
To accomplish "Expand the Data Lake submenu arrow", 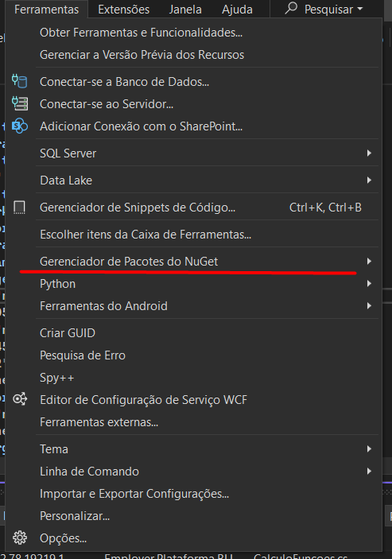I will click(369, 181).
